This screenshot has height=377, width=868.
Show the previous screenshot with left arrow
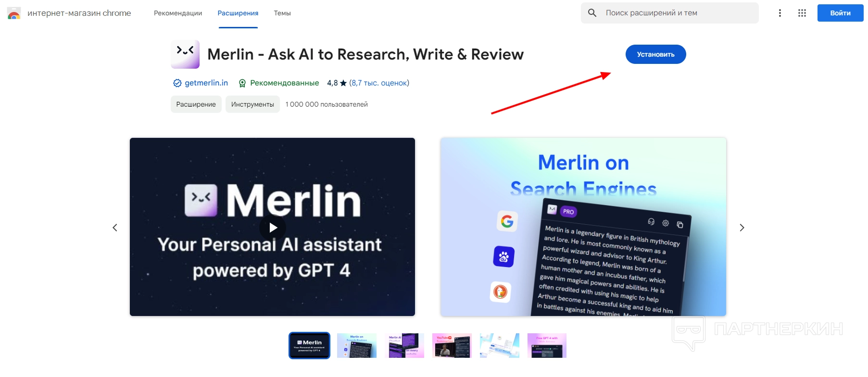pos(115,228)
